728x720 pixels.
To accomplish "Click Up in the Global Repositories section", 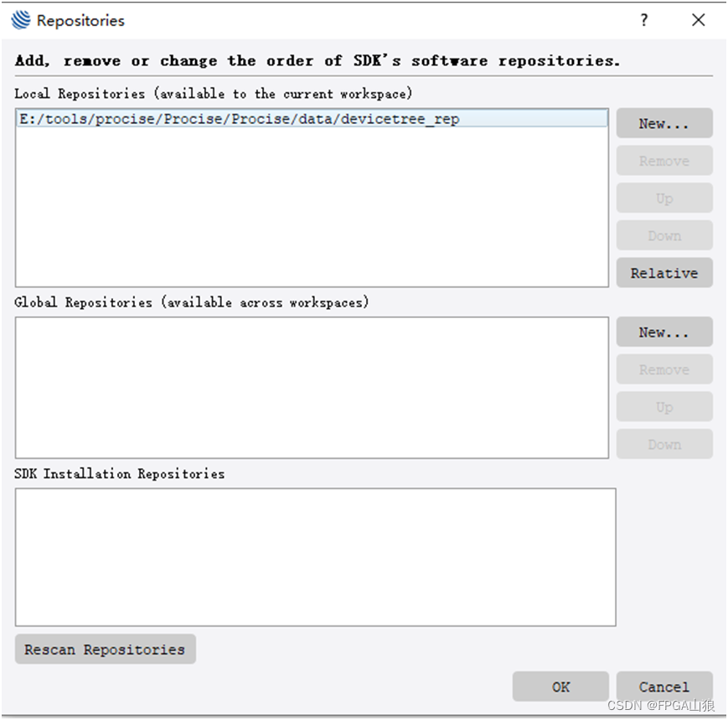I will (663, 406).
